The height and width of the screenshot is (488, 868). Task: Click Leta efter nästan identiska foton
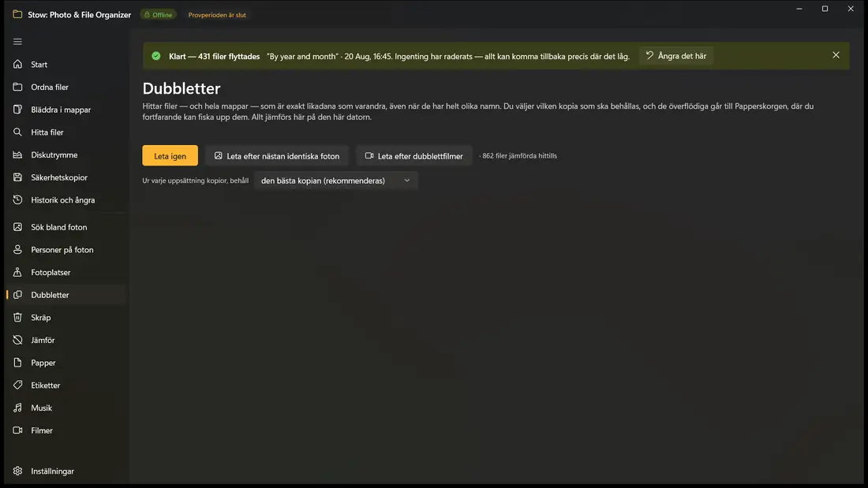[x=277, y=155]
